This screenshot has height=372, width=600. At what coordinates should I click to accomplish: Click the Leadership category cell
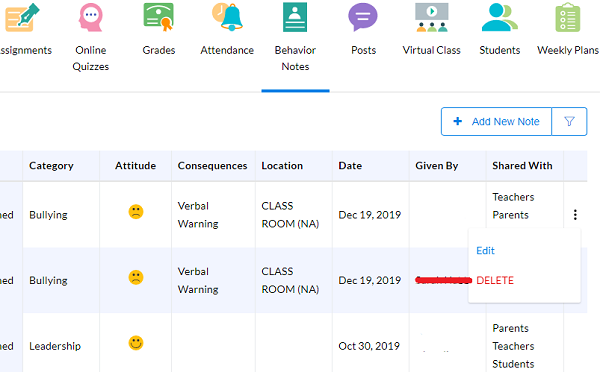tap(55, 346)
